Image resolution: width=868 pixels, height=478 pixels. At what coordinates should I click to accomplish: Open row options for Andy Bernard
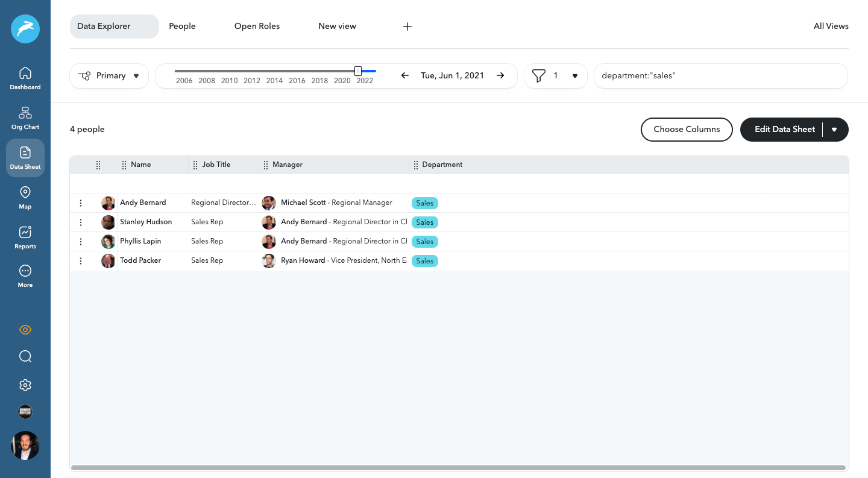pyautogui.click(x=81, y=203)
